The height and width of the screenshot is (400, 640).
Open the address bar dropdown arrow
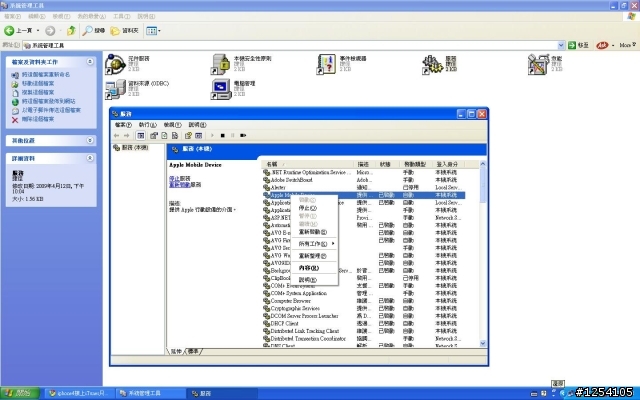click(x=561, y=45)
